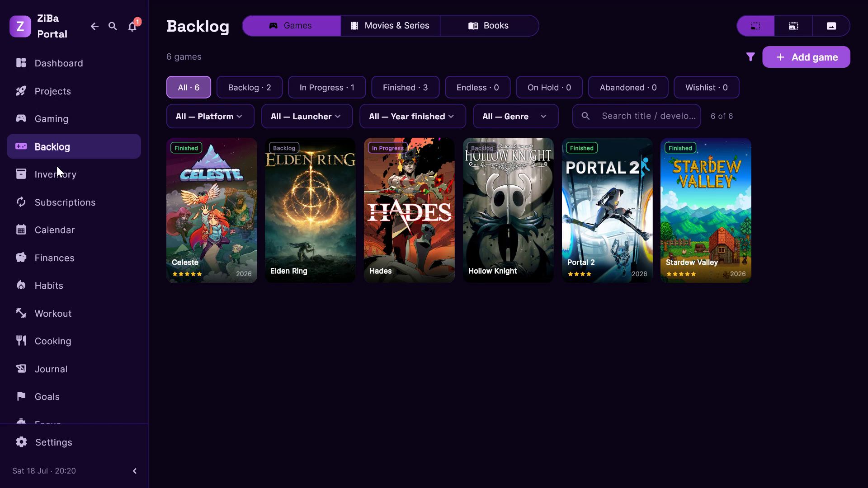Viewport: 868px width, 488px height.
Task: Filter by Endless · 0 status
Action: 478,87
